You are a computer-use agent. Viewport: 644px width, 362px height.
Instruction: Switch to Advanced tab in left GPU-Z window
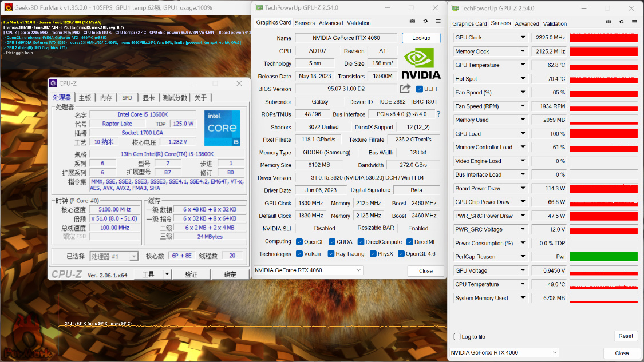[331, 23]
